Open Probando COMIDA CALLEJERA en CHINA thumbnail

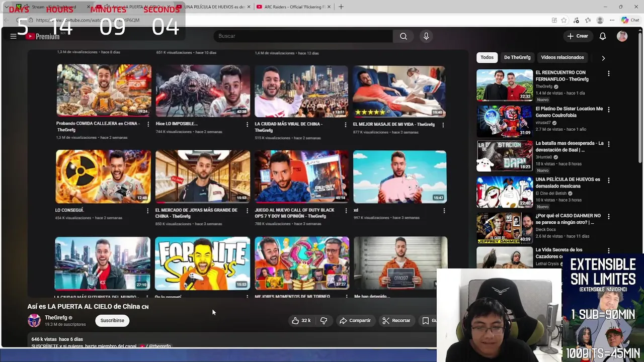pos(104,90)
